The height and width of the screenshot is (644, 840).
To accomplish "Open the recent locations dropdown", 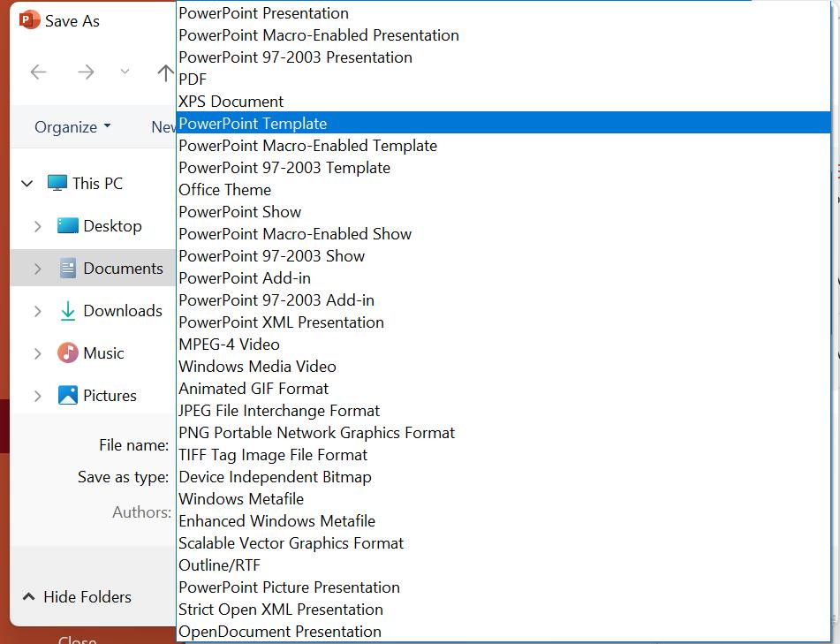I will click(x=125, y=72).
